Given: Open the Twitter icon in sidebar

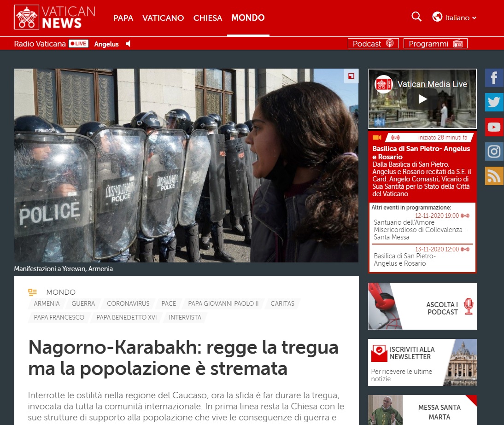Looking at the screenshot, I should pos(494,102).
